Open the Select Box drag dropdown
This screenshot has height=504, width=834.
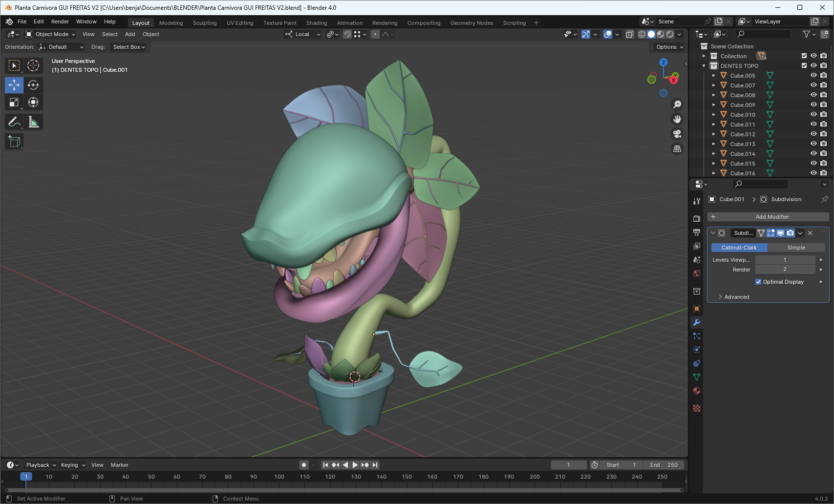(129, 47)
